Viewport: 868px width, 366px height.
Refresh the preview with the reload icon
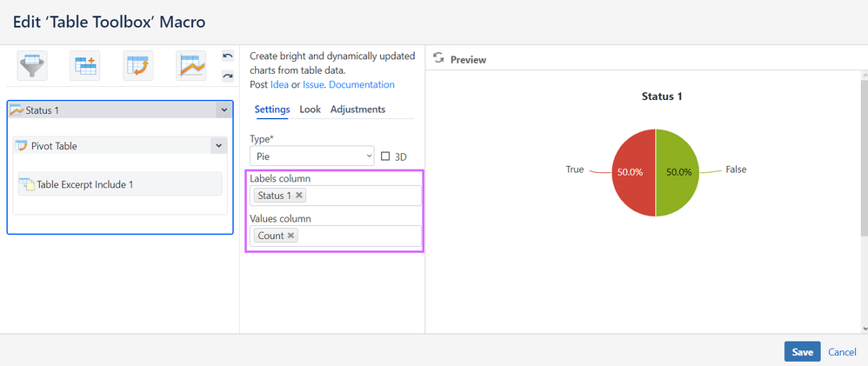point(438,58)
